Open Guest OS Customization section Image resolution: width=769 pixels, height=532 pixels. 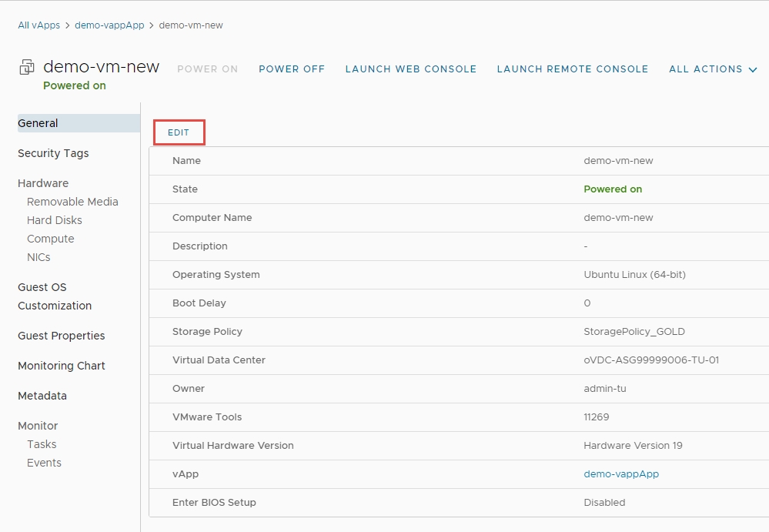55,296
